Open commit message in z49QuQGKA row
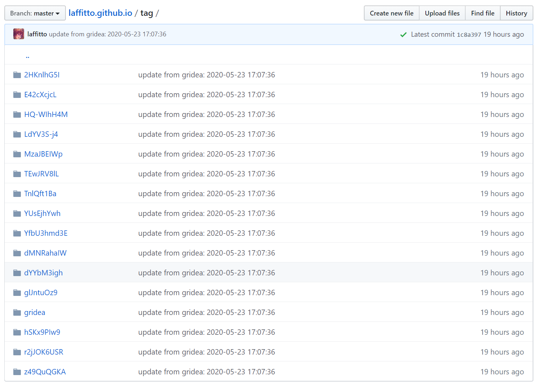The height and width of the screenshot is (392, 551). coord(207,372)
